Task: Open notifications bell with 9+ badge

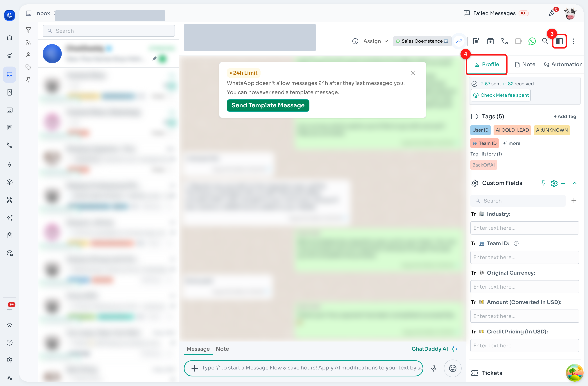Action: 10,307
